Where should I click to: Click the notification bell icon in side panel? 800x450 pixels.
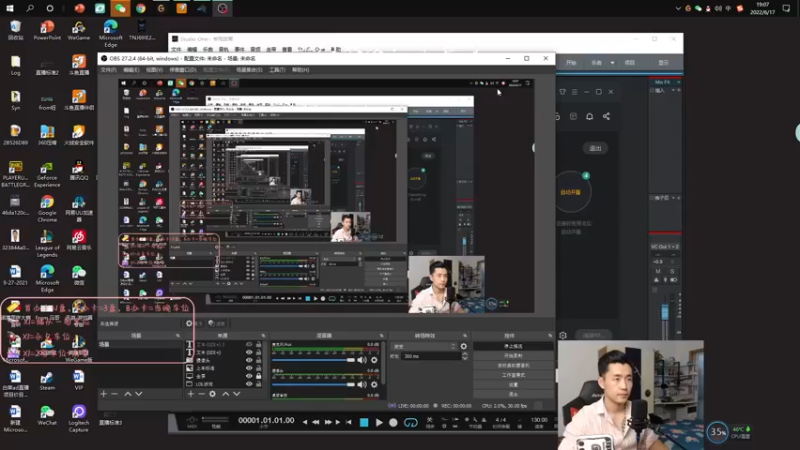(x=589, y=116)
